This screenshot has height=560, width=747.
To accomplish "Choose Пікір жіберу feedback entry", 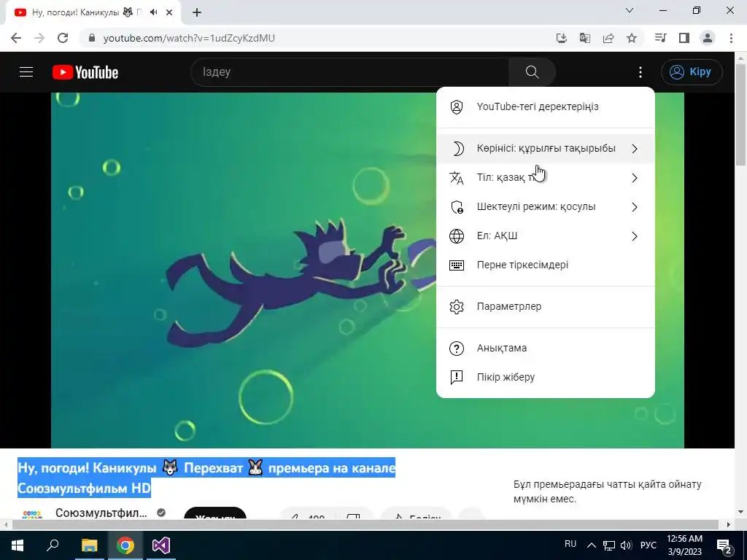I will [x=546, y=378].
